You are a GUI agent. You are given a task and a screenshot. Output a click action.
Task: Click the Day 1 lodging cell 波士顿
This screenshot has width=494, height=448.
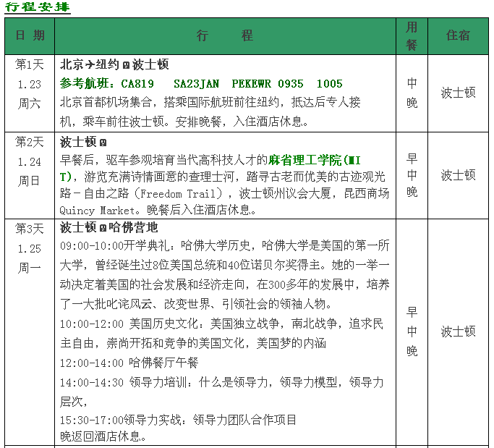[458, 93]
